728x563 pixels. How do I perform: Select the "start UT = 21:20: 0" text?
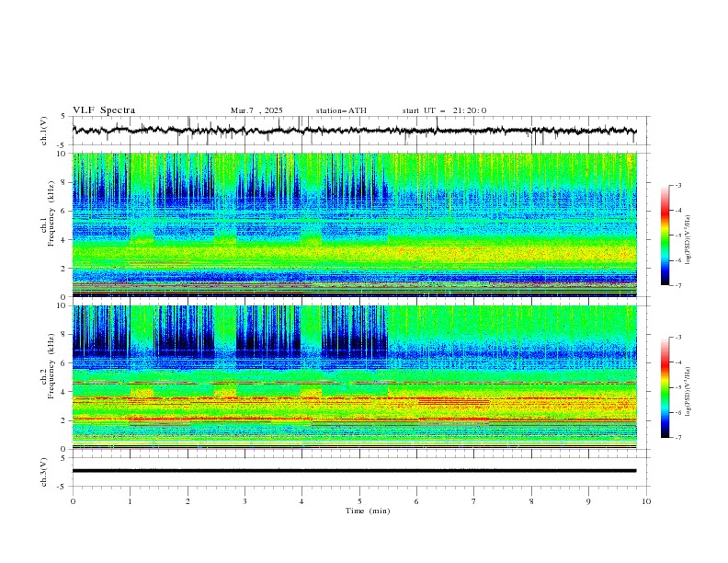[x=444, y=110]
